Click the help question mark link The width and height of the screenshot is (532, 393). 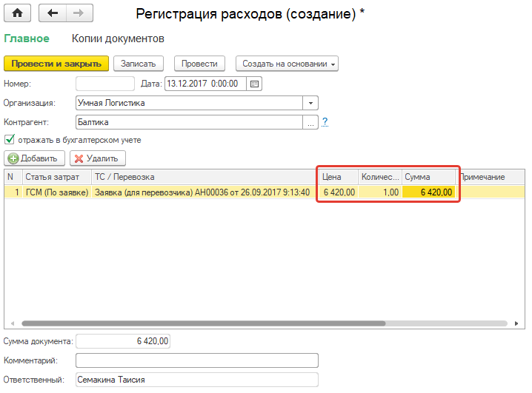[x=325, y=121]
